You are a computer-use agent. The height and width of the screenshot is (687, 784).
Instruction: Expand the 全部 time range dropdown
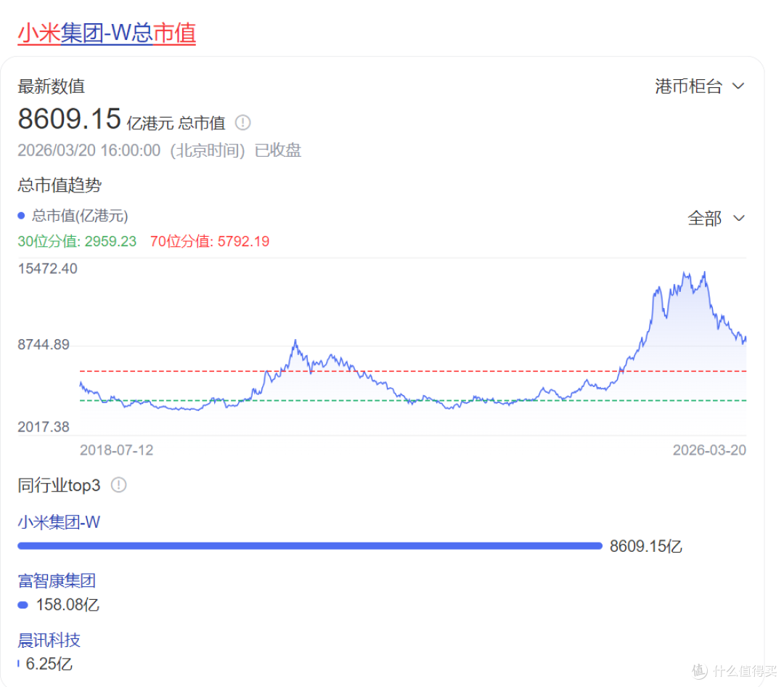[x=716, y=218]
